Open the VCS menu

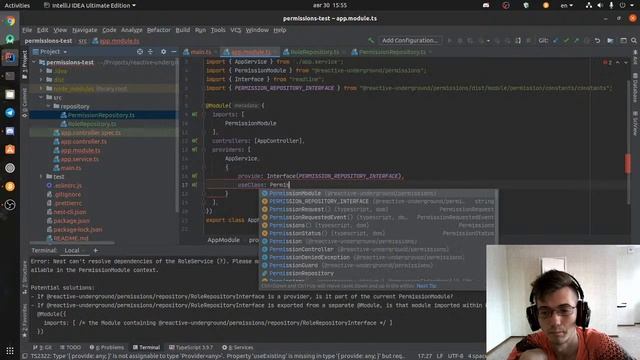click(236, 30)
